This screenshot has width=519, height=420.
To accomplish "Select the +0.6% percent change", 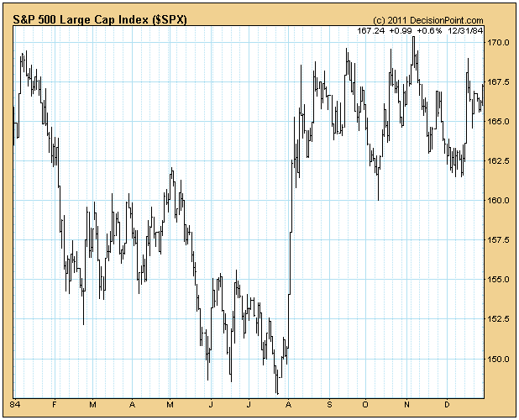I will pyautogui.click(x=429, y=31).
